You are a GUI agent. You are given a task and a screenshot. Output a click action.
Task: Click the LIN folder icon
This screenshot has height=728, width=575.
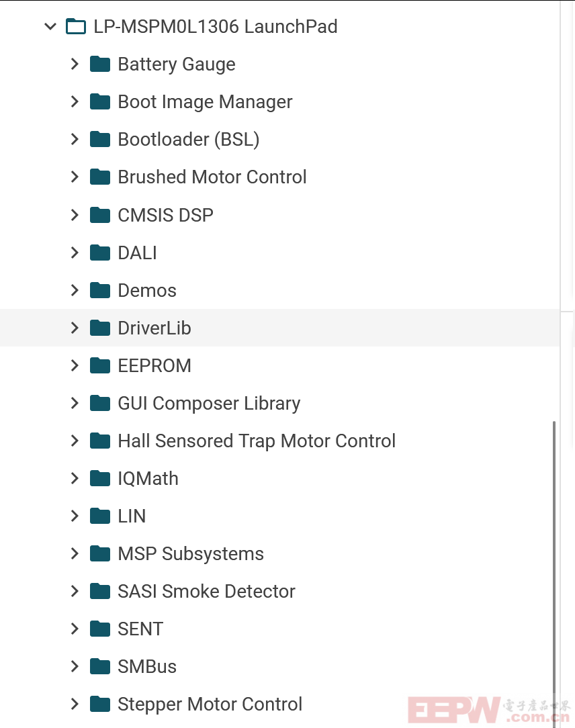100,516
